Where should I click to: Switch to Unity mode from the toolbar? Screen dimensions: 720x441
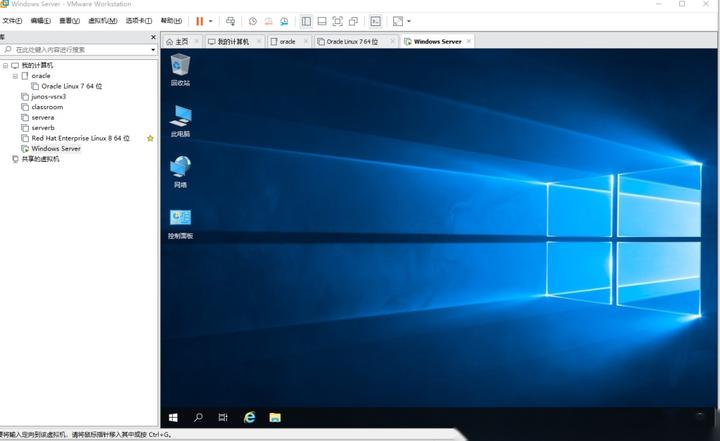[x=353, y=21]
